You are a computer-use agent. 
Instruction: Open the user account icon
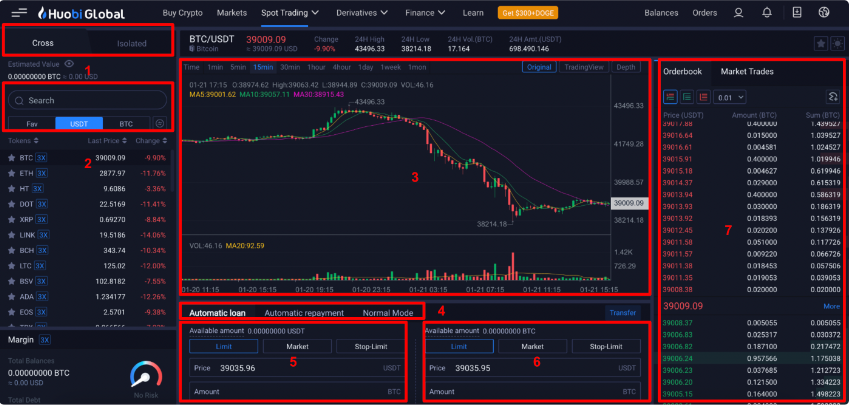tap(738, 12)
